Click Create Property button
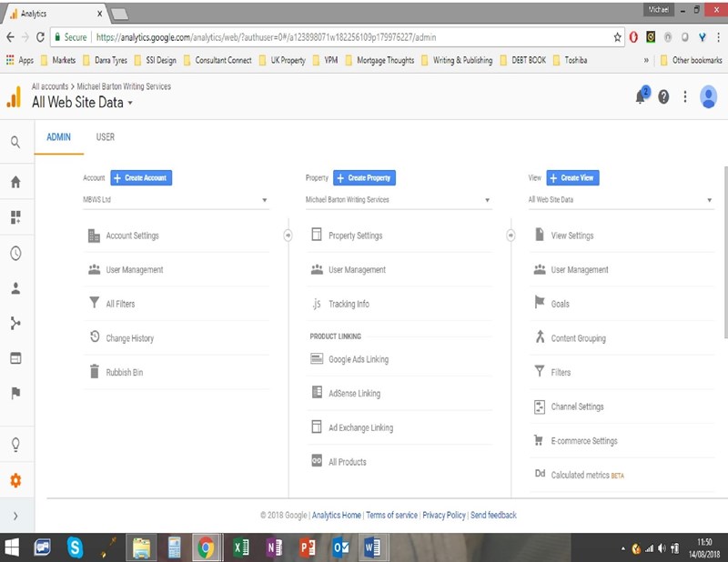This screenshot has width=728, height=562. click(x=365, y=177)
